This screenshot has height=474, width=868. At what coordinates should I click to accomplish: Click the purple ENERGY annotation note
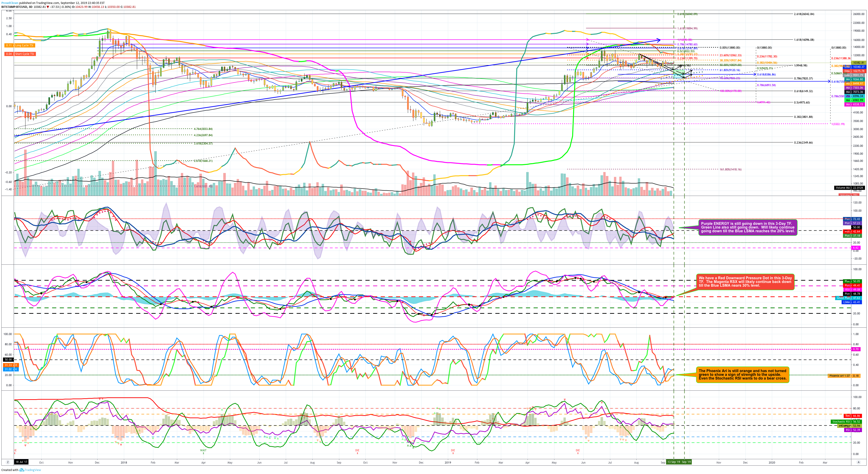pos(748,227)
